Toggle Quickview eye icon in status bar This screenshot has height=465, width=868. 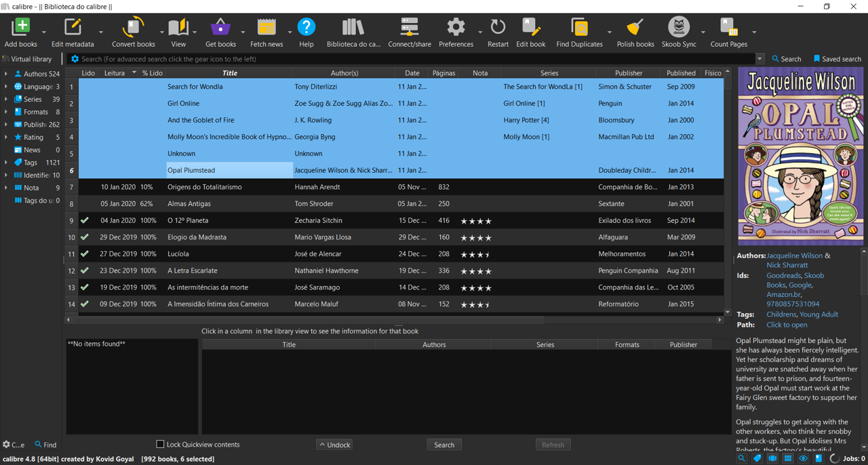pyautogui.click(x=804, y=459)
